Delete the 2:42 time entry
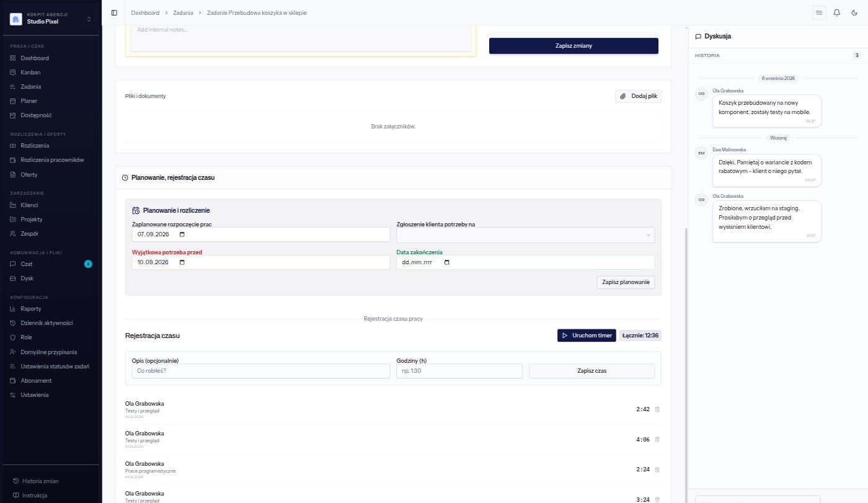 click(x=657, y=409)
